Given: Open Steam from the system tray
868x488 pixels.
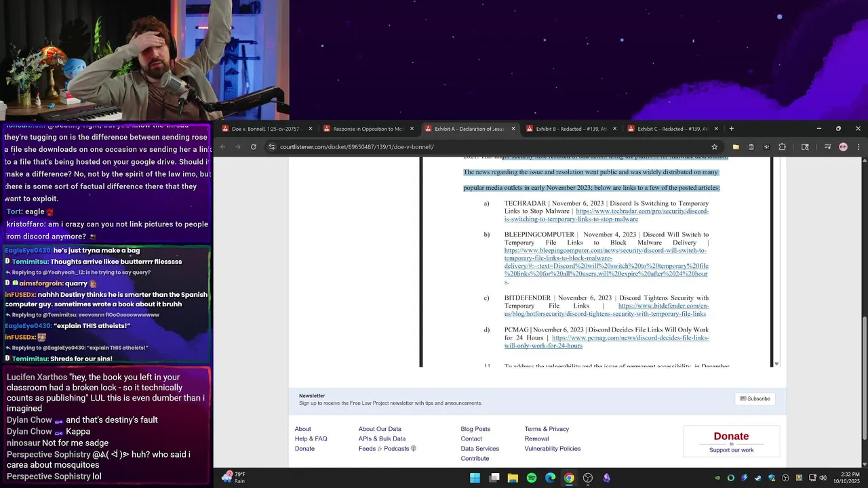Looking at the screenshot, I should [x=758, y=478].
